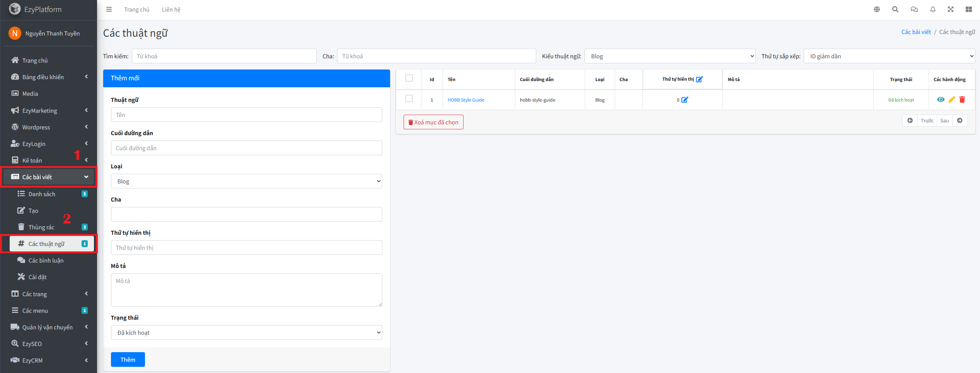Click the pencil edit icon for HOBB Style Guide

[x=951, y=100]
